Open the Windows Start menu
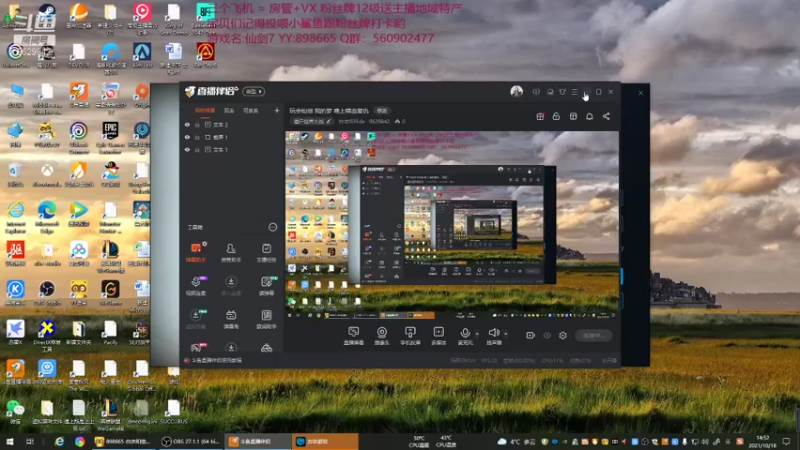The height and width of the screenshot is (450, 800). 10,441
